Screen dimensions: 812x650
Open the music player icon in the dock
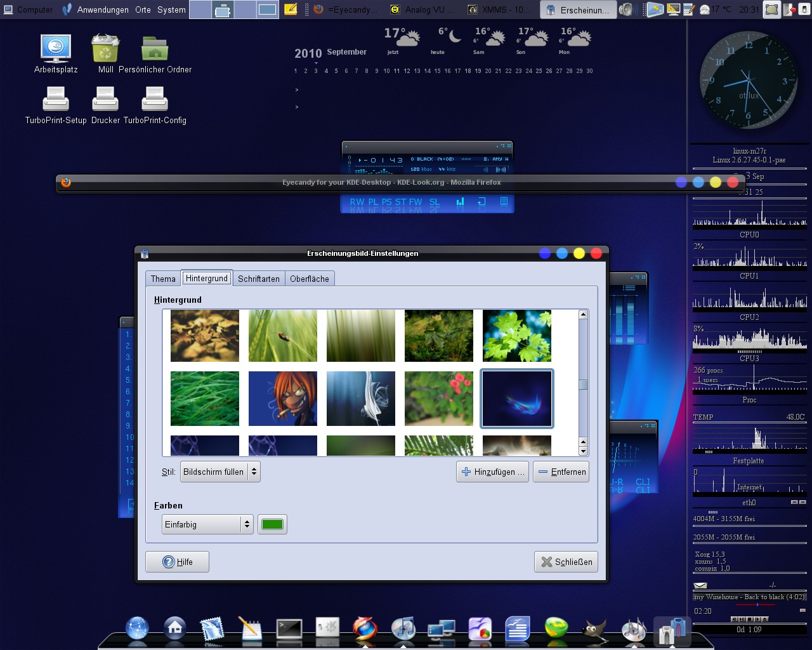pyautogui.click(x=403, y=628)
